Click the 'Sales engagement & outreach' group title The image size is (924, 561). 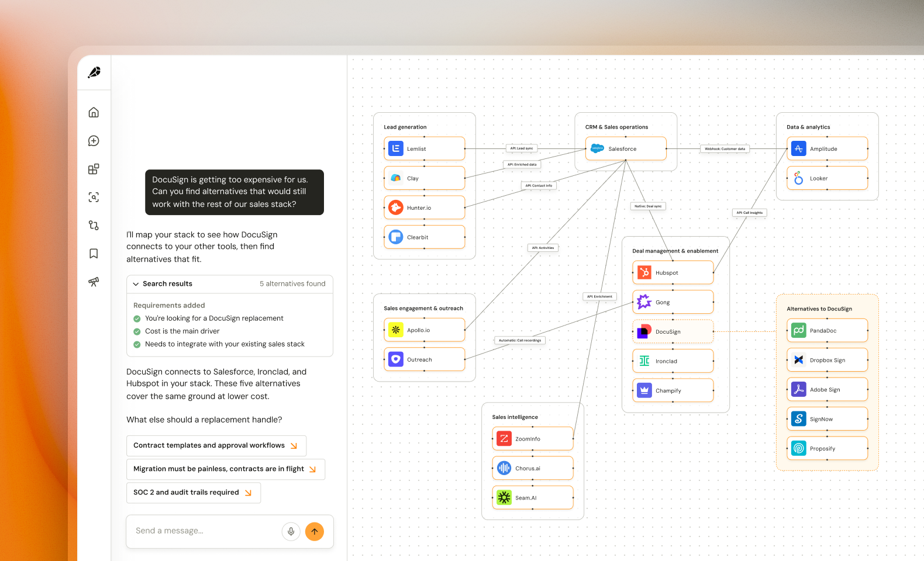[x=423, y=308]
